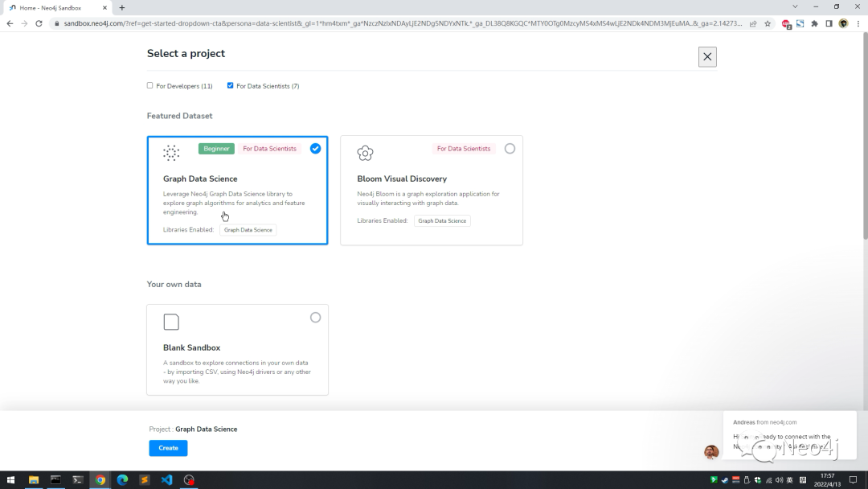The width and height of the screenshot is (868, 489).
Task: Click the Bloom Visual Discovery hexagon icon
Action: 365,152
